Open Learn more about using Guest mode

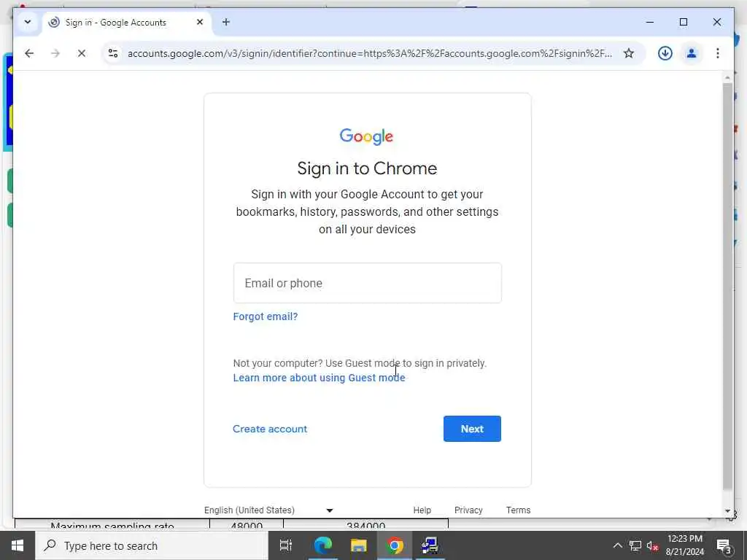click(320, 378)
